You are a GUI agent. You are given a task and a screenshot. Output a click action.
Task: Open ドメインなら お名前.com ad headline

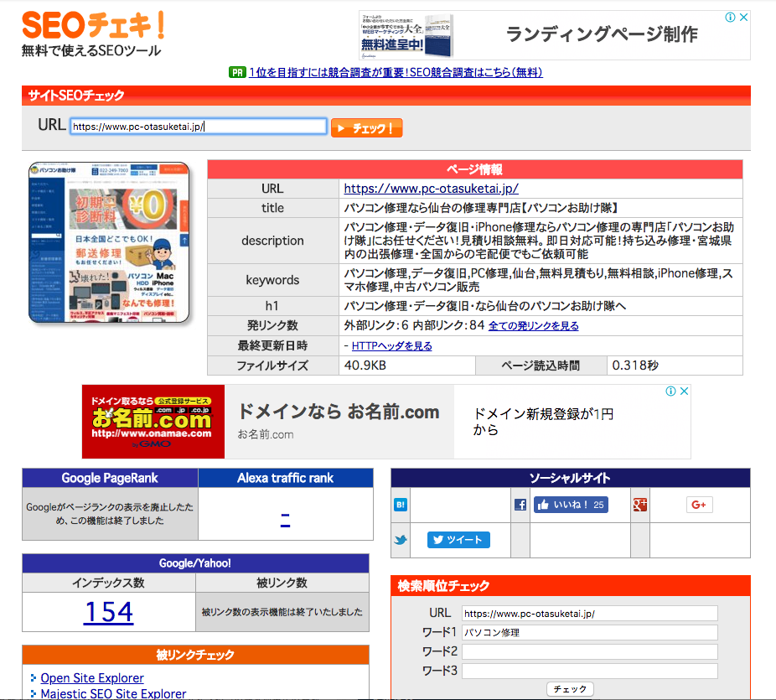coord(339,412)
